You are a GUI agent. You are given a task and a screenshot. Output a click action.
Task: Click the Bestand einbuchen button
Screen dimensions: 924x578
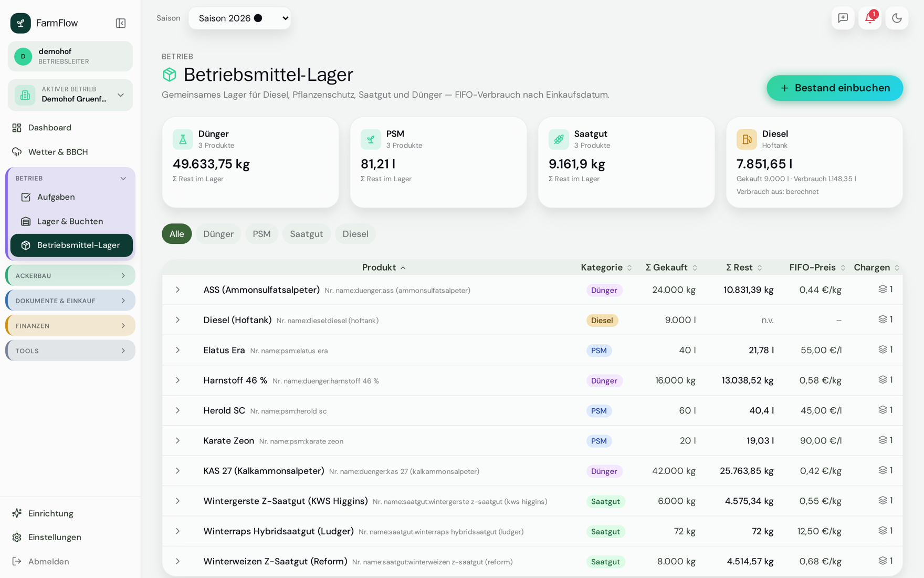click(835, 88)
